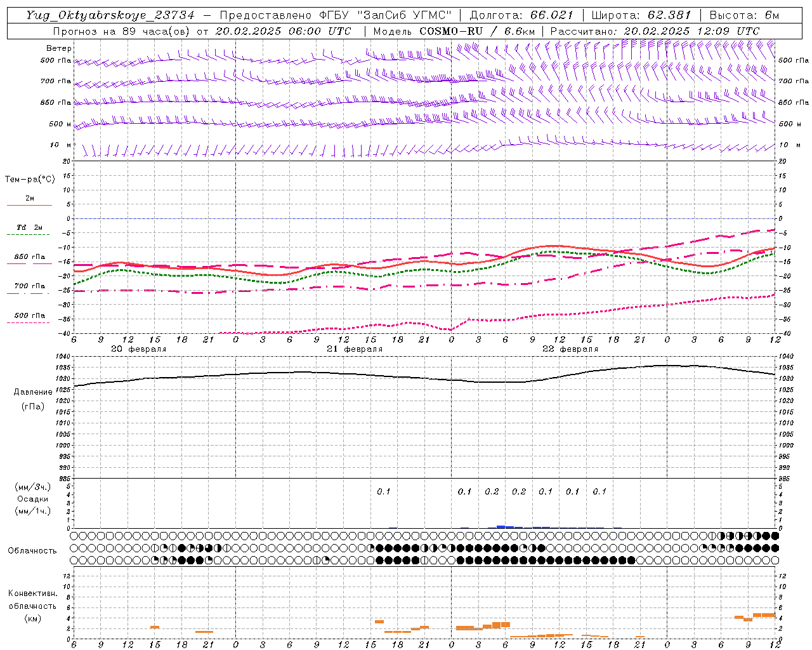Viewport: 812px width, 650px height.
Task: Click the (км) convective cloud unit label
Action: point(32,618)
